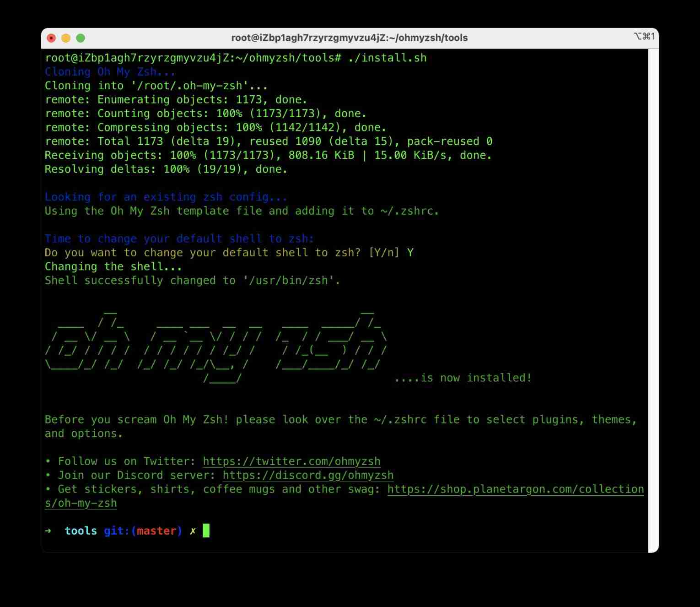
Task: Click 'Join our Discord server:' label
Action: tap(136, 475)
